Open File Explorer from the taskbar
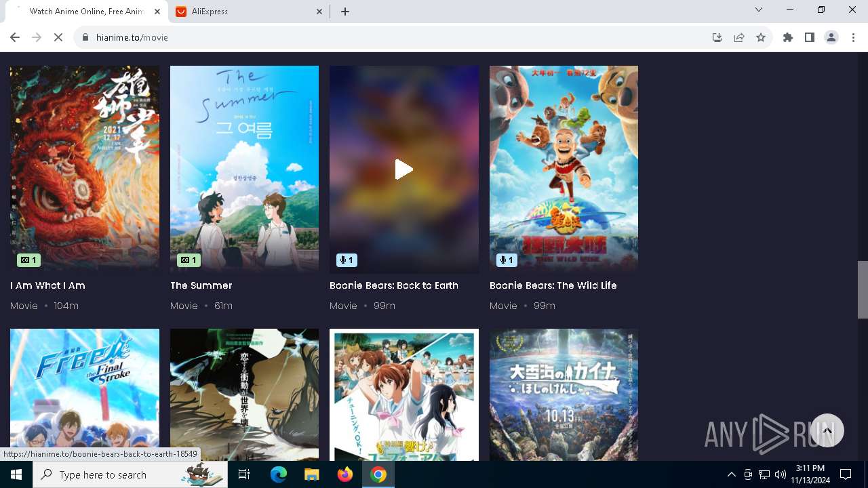Screen dimensions: 868x488 tap(311, 474)
